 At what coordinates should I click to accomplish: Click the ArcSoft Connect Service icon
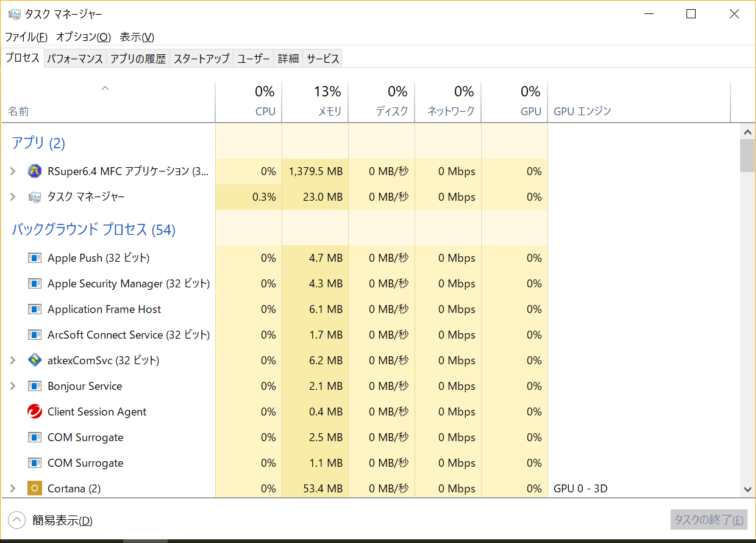click(x=35, y=335)
